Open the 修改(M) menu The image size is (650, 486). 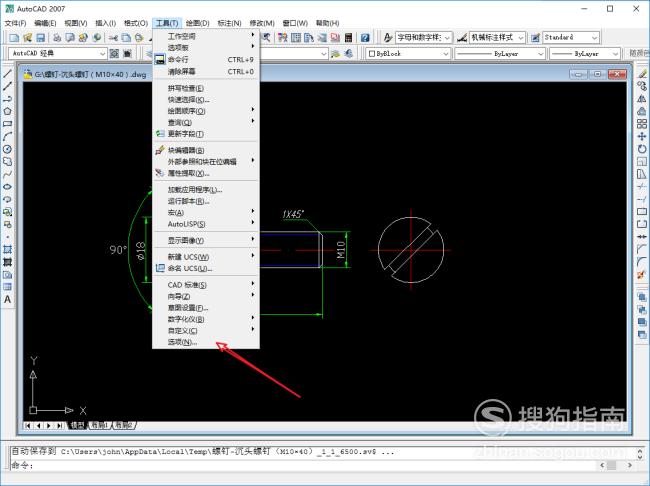tap(262, 23)
